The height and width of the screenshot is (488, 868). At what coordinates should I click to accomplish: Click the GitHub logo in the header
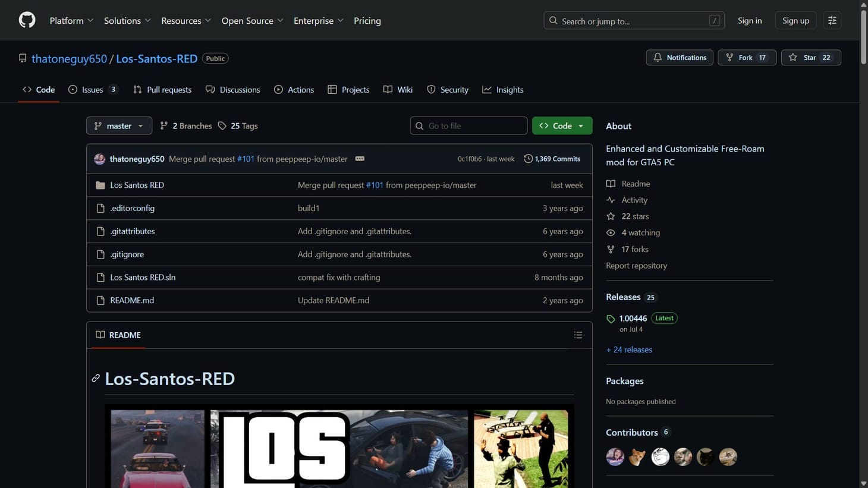(x=26, y=20)
